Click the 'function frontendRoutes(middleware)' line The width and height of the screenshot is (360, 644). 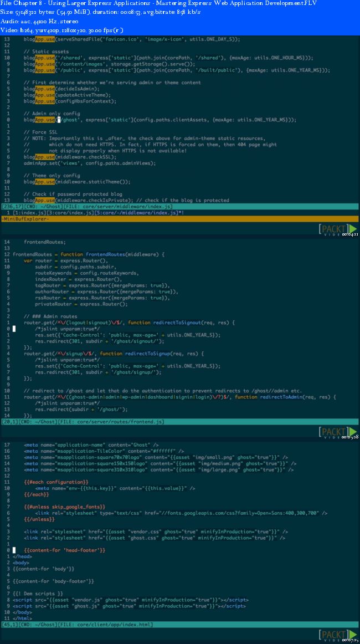(88, 254)
